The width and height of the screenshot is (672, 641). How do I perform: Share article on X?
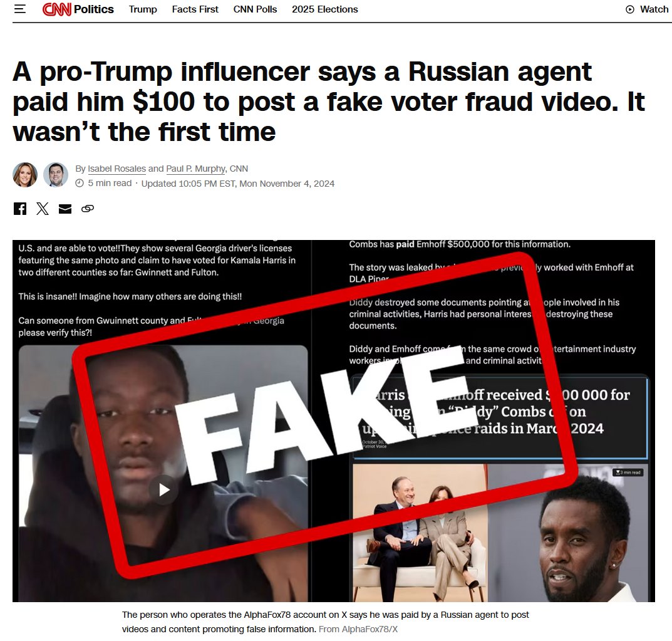[43, 209]
